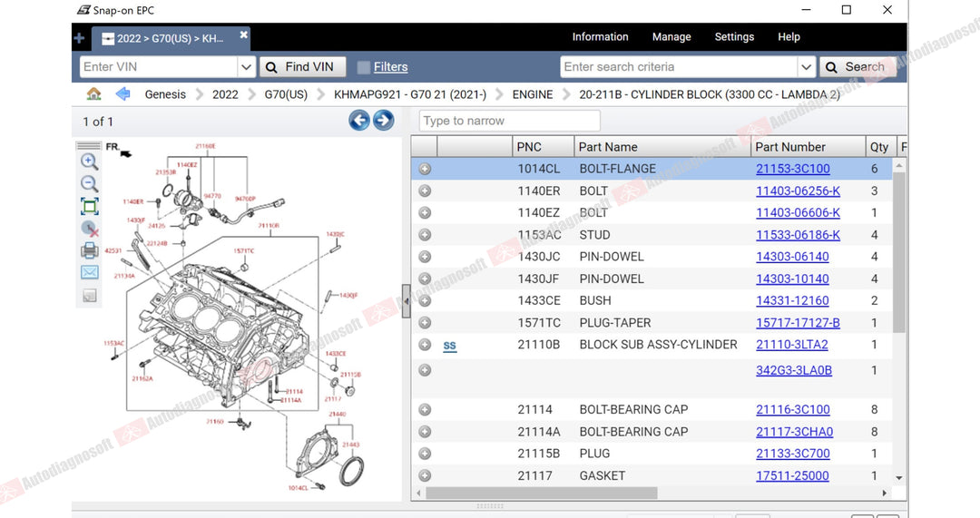Image resolution: width=980 pixels, height=518 pixels.
Task: Go to KHMAPG921 - G70 21 breadcrumb
Action: tap(410, 94)
